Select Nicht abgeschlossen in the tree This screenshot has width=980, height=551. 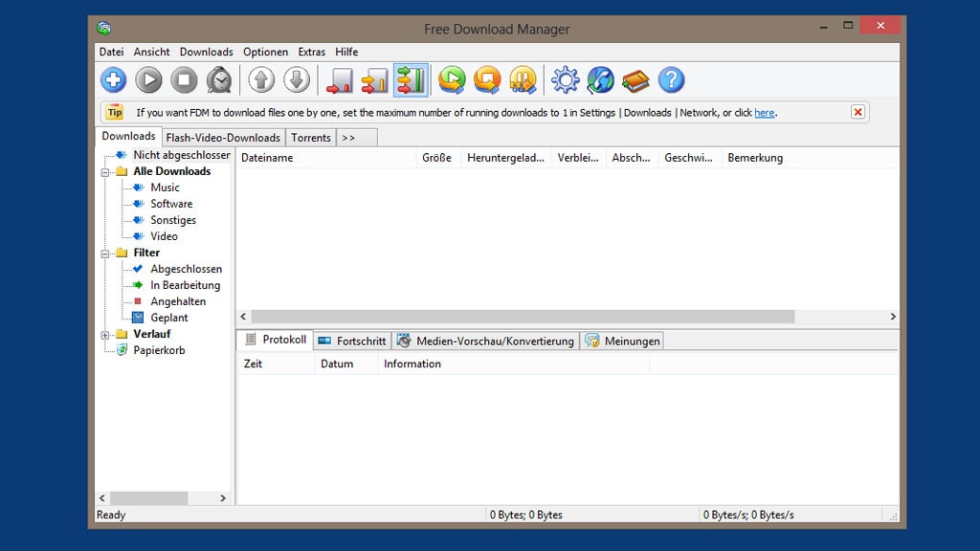click(x=181, y=155)
